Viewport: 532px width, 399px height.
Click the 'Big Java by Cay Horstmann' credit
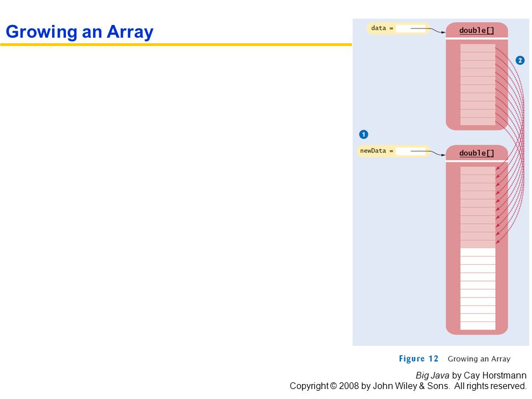coord(471,375)
